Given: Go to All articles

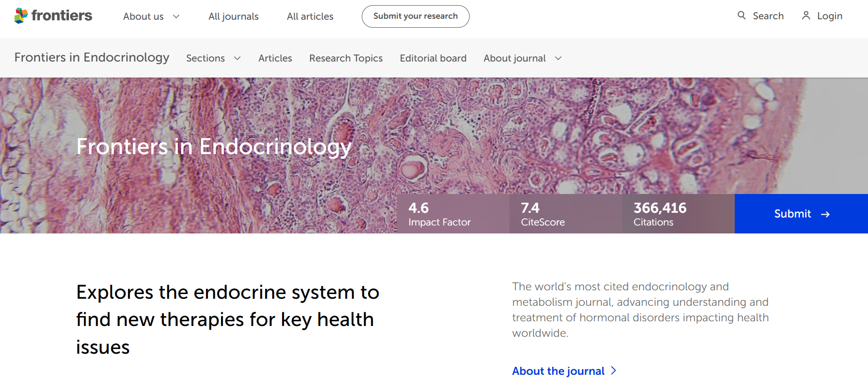Looking at the screenshot, I should click(310, 16).
